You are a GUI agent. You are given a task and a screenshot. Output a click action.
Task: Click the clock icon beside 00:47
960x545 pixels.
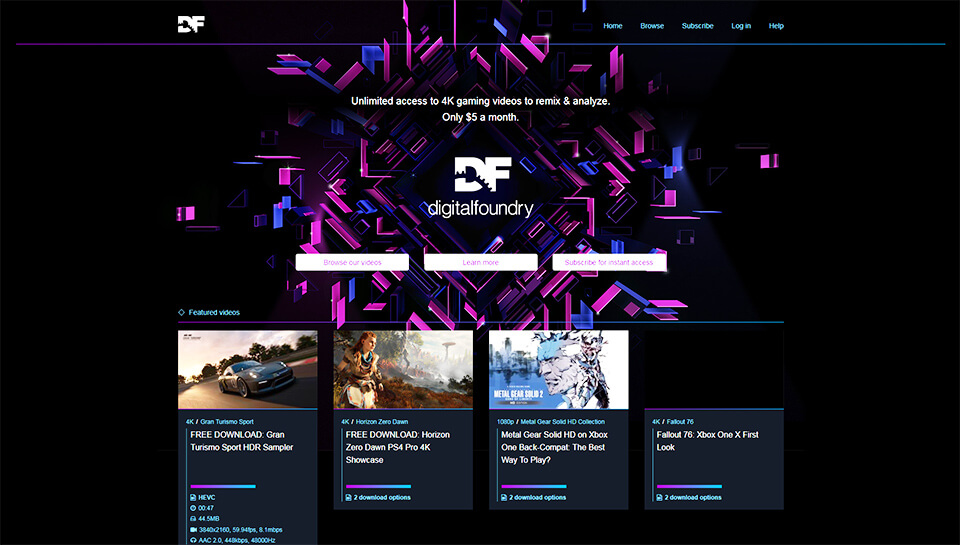coord(193,508)
